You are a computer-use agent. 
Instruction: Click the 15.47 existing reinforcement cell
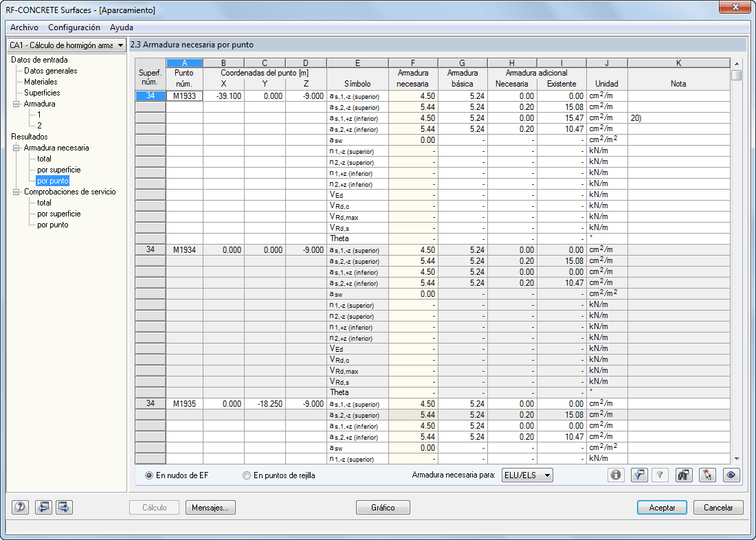(562, 118)
